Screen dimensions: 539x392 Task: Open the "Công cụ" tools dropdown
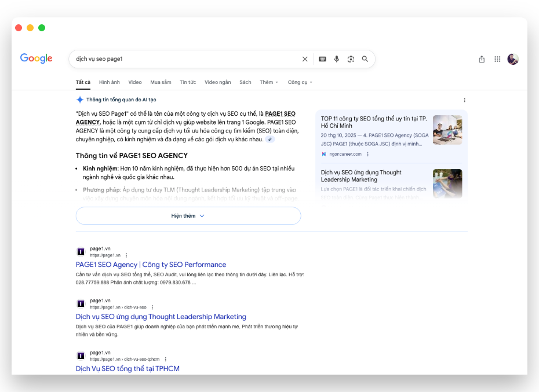300,82
